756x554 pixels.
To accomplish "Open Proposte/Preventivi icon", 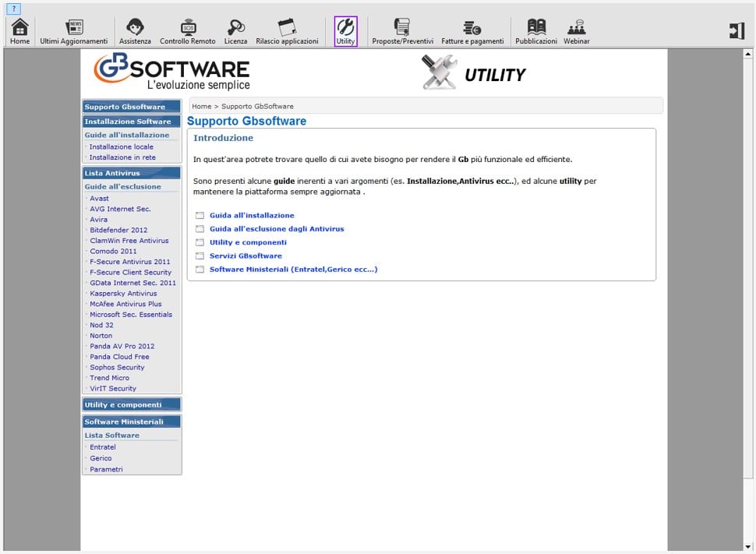I will (403, 32).
